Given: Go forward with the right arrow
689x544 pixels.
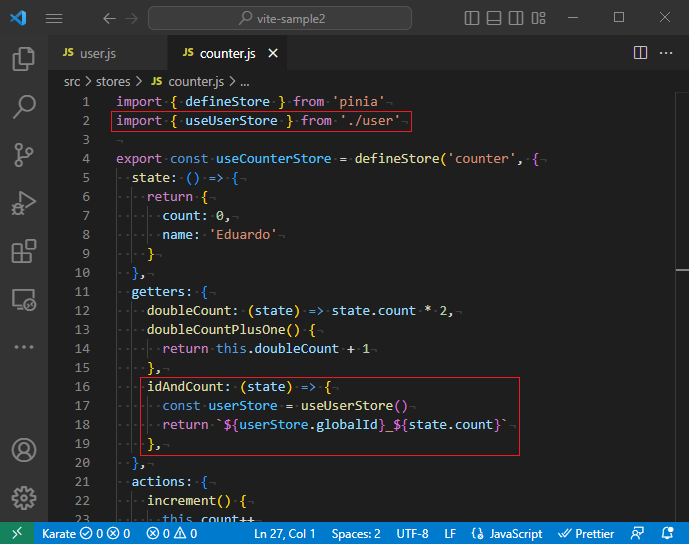Looking at the screenshot, I should pos(131,18).
